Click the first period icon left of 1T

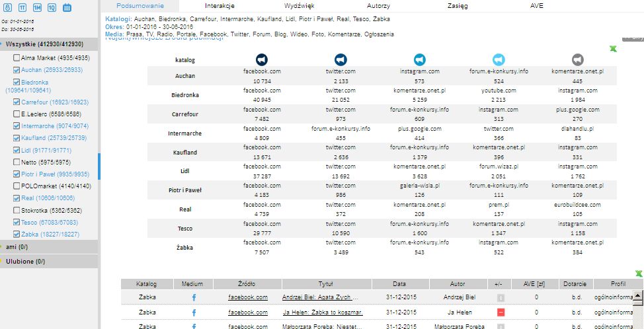coord(7,8)
